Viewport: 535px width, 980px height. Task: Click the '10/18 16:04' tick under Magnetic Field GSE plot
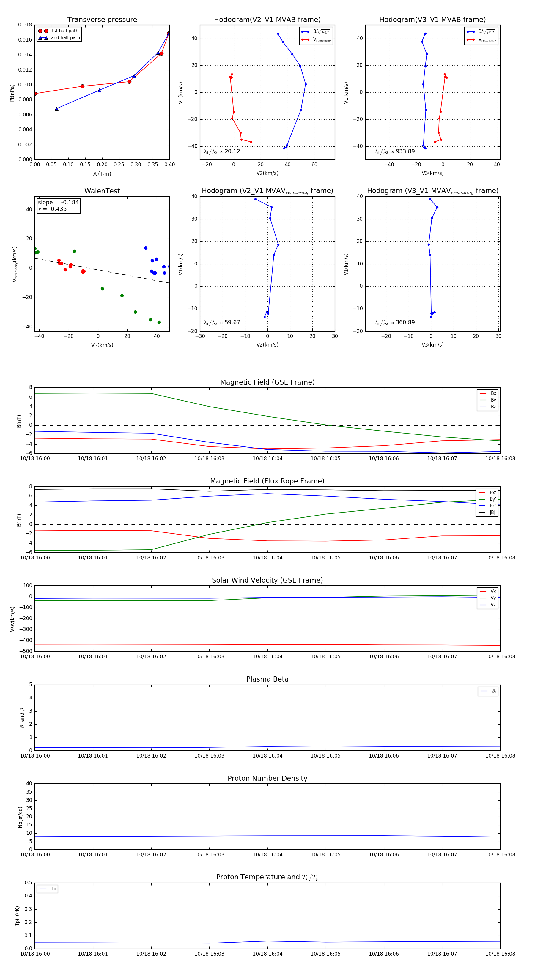(x=267, y=459)
